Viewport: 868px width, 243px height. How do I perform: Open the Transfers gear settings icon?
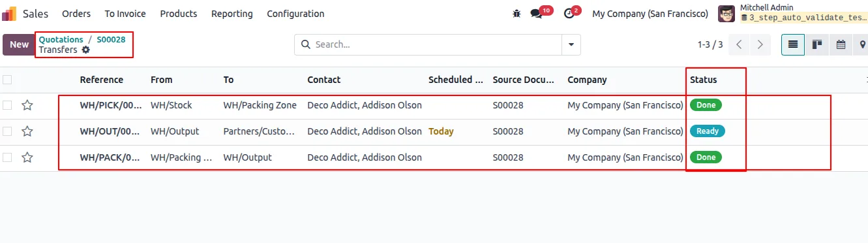point(86,50)
